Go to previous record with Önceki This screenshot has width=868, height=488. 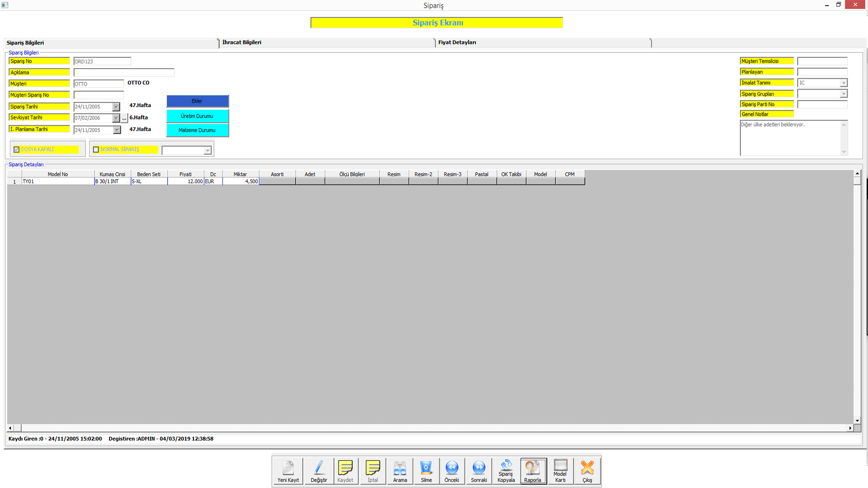[x=452, y=471]
